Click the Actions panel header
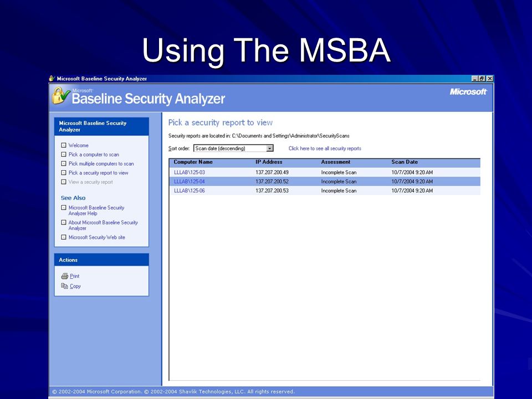Image resolution: width=532 pixels, height=399 pixels. pyautogui.click(x=101, y=260)
